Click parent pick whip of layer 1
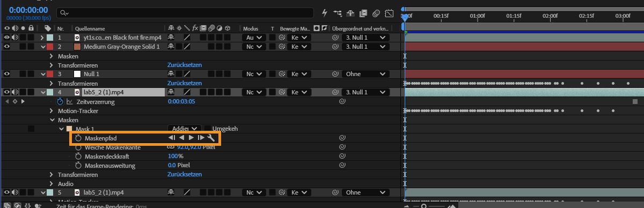 pyautogui.click(x=336, y=38)
